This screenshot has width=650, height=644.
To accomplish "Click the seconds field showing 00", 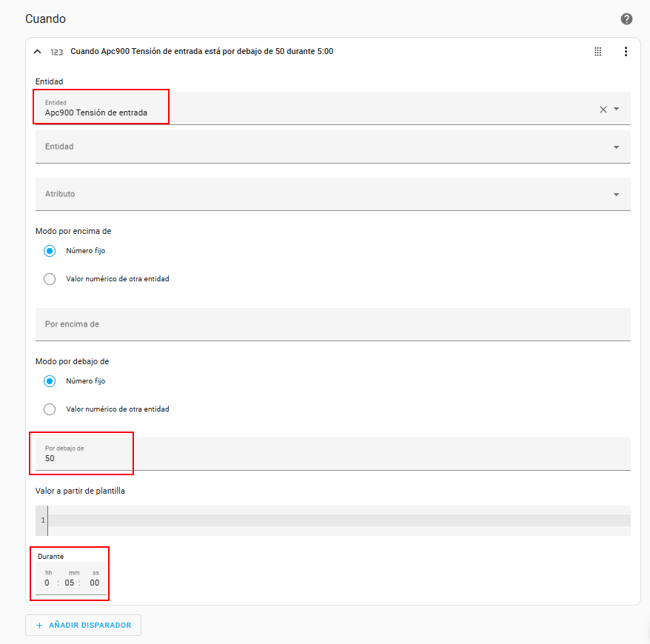I will 95,583.
